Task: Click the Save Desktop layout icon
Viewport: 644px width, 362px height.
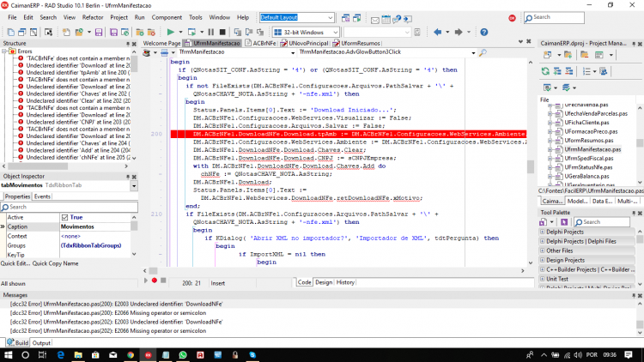Action: [345, 18]
